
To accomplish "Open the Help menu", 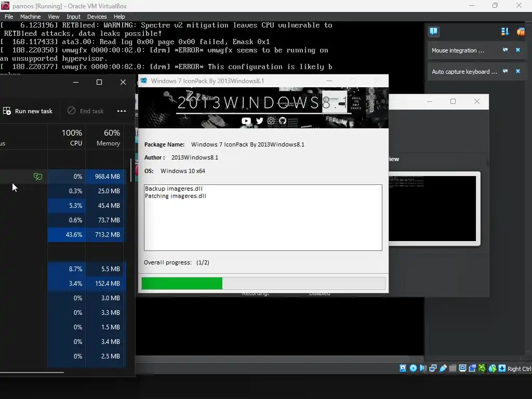I will click(x=119, y=17).
